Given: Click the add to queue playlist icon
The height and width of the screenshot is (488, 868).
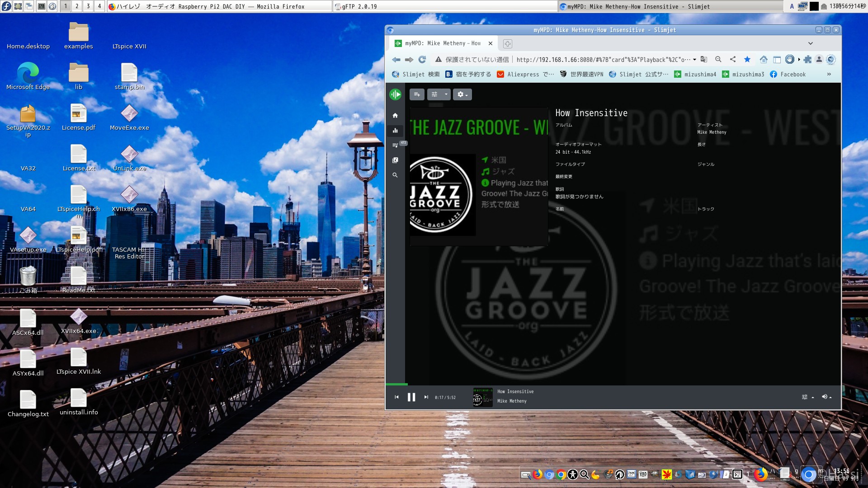Looking at the screenshot, I should pos(417,94).
